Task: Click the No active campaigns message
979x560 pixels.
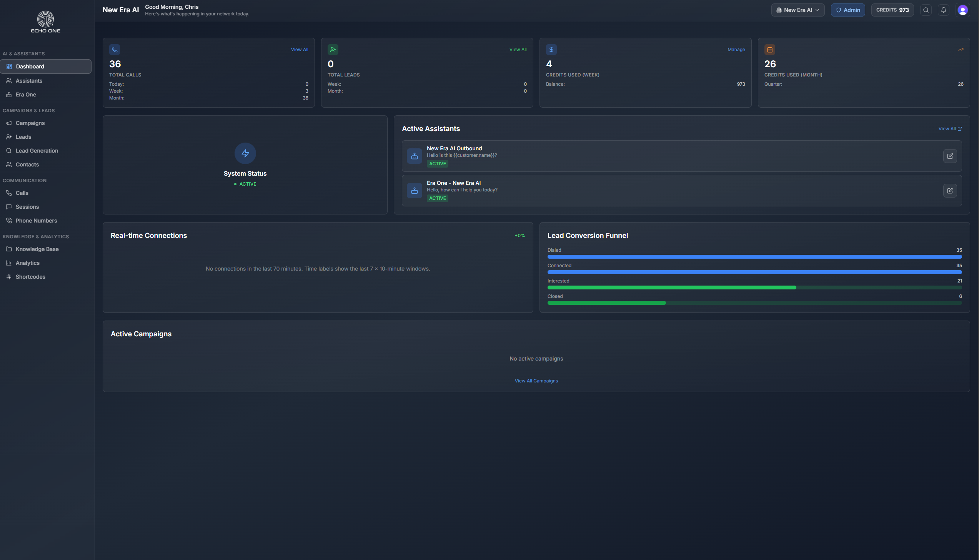Action: click(536, 359)
